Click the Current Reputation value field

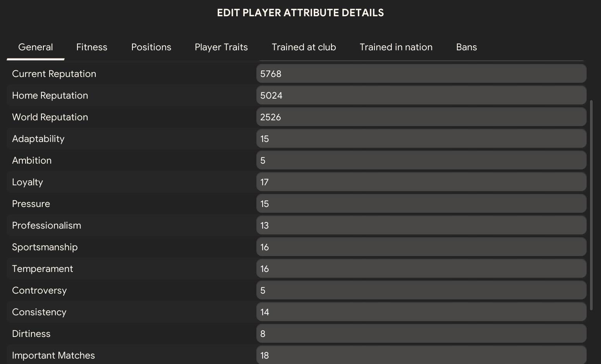[x=421, y=74]
